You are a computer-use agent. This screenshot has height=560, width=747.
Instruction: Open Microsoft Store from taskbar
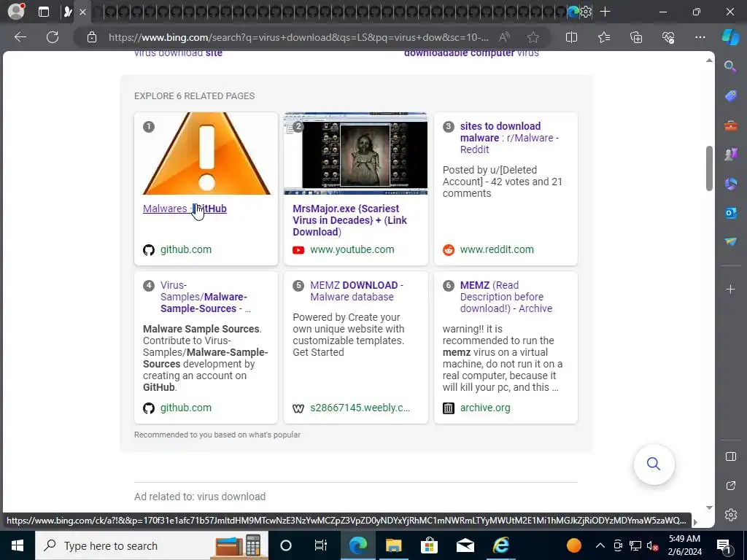[x=429, y=545]
